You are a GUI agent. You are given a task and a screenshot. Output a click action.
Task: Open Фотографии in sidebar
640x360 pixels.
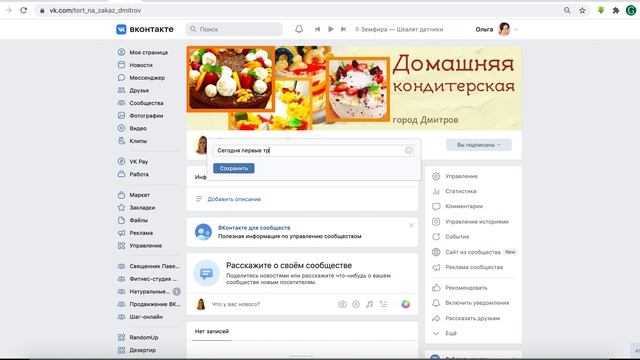[146, 116]
